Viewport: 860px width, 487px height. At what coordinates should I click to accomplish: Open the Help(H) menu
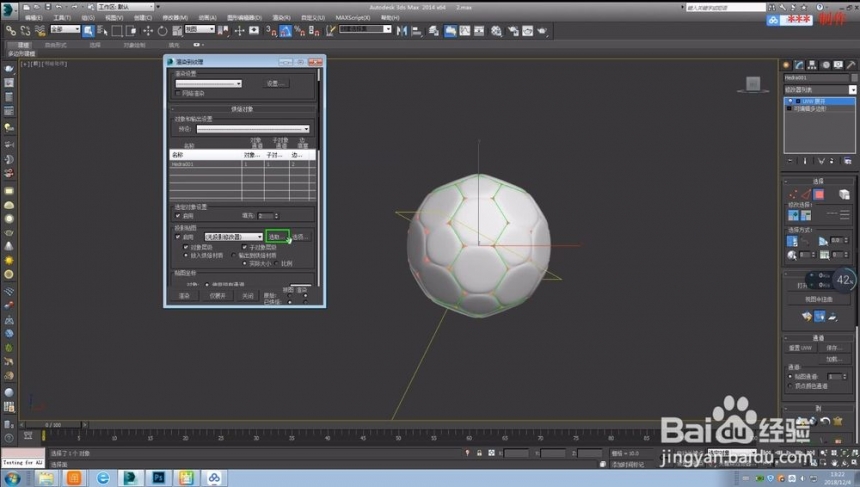point(390,18)
